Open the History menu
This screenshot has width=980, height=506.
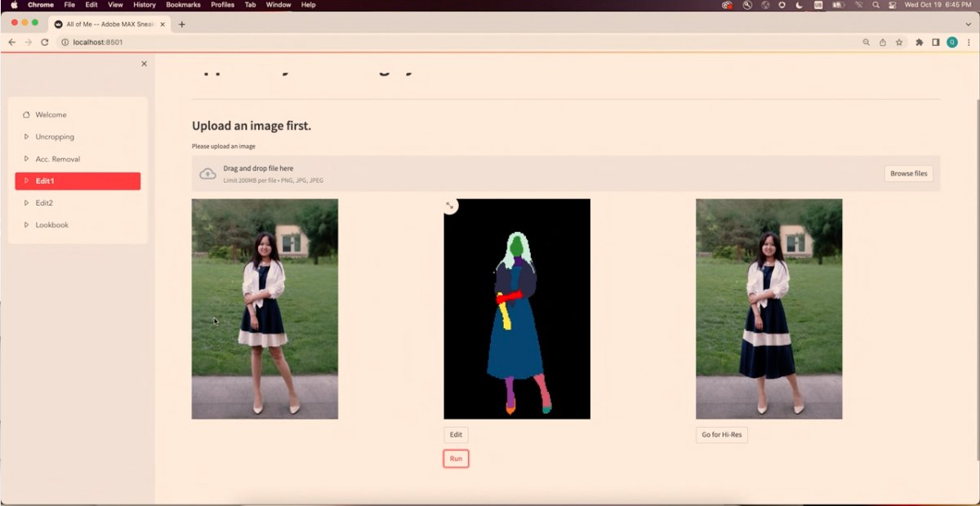pyautogui.click(x=145, y=5)
